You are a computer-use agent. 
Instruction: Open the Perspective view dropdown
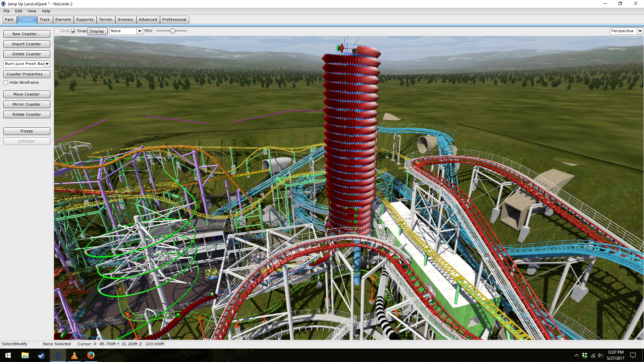click(640, 31)
